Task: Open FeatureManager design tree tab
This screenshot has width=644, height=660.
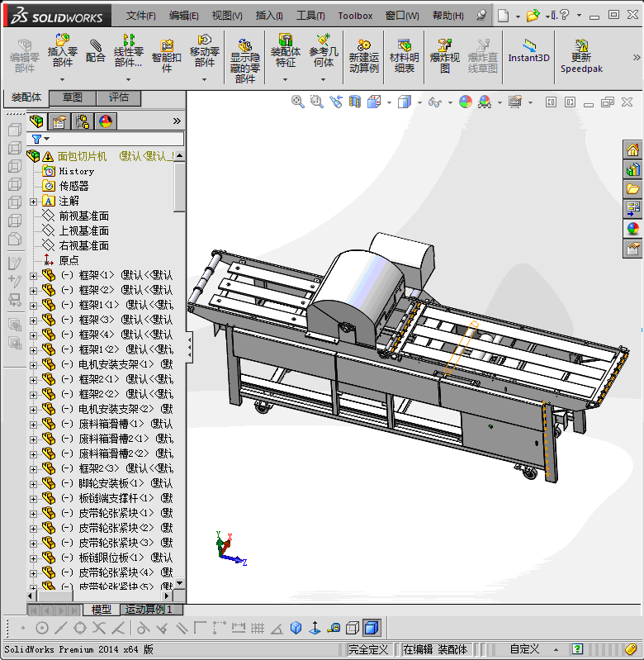Action: pyautogui.click(x=36, y=121)
